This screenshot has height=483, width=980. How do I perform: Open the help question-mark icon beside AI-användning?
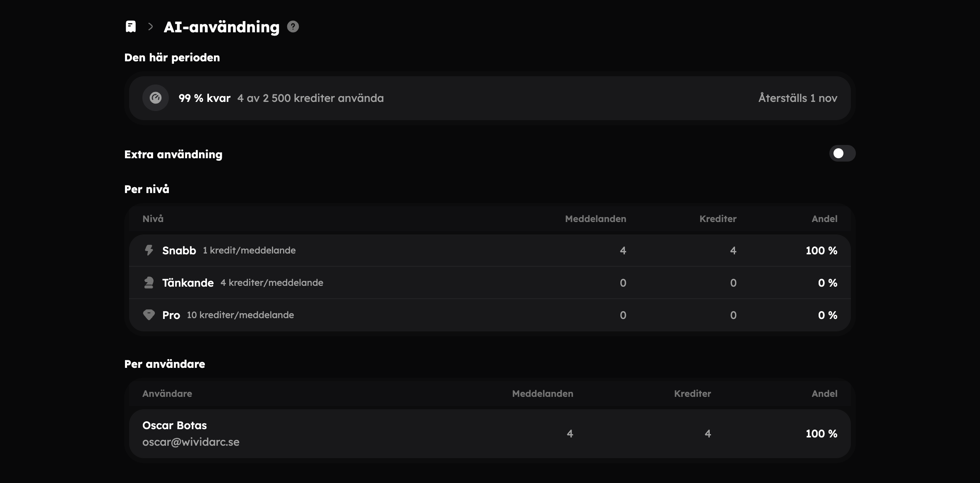pos(293,27)
